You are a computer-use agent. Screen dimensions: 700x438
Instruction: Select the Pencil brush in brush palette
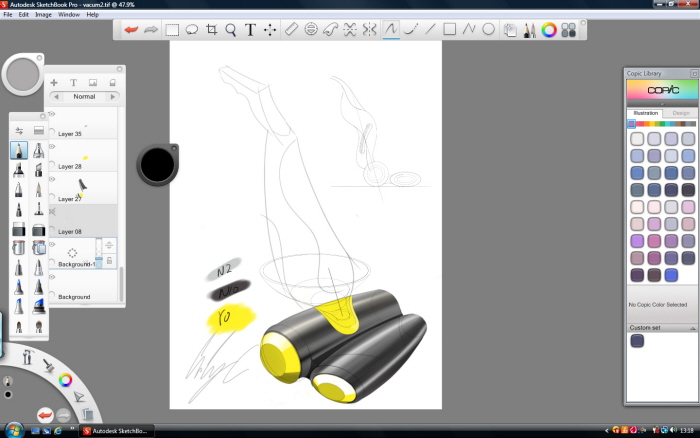(19, 150)
